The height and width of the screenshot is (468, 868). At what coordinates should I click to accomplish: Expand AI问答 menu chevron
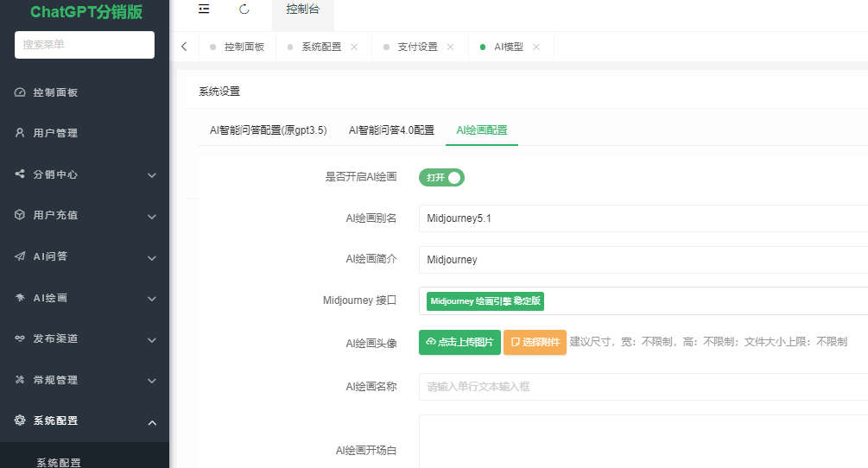[x=152, y=258]
